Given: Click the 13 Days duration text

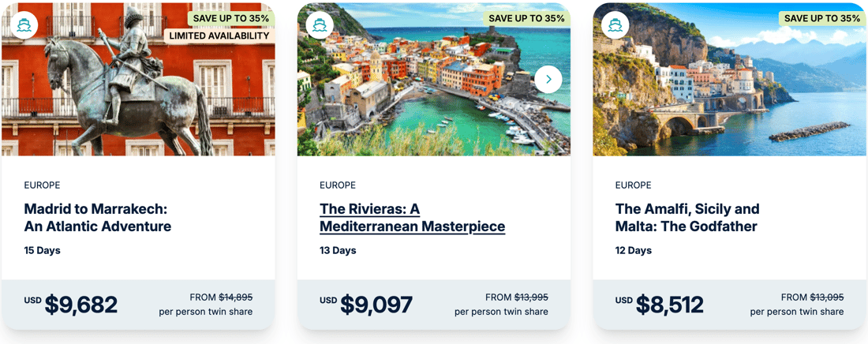Looking at the screenshot, I should point(338,251).
